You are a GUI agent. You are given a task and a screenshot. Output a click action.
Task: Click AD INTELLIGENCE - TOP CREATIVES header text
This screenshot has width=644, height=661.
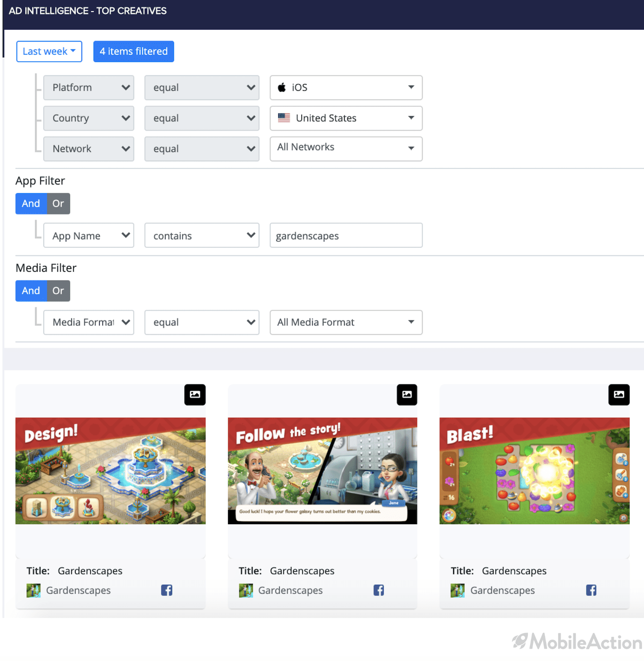(88, 11)
